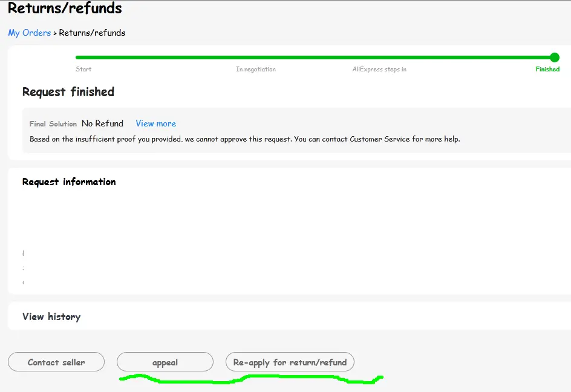This screenshot has width=571, height=392.
Task: Click the 'Start' step label
Action: pos(83,69)
